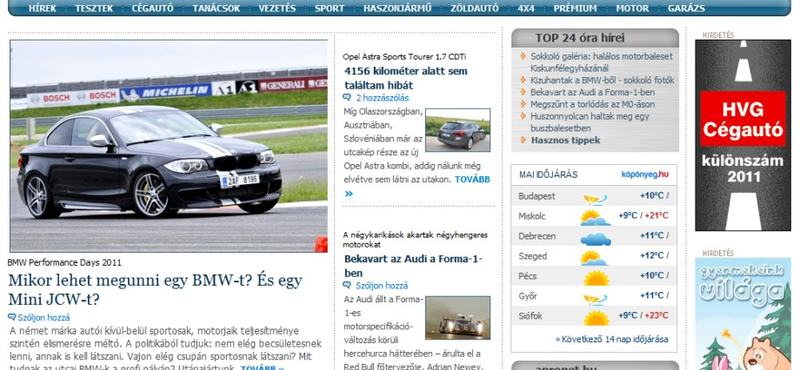Go to the ZÖLDAUTÓ section

pyautogui.click(x=474, y=8)
